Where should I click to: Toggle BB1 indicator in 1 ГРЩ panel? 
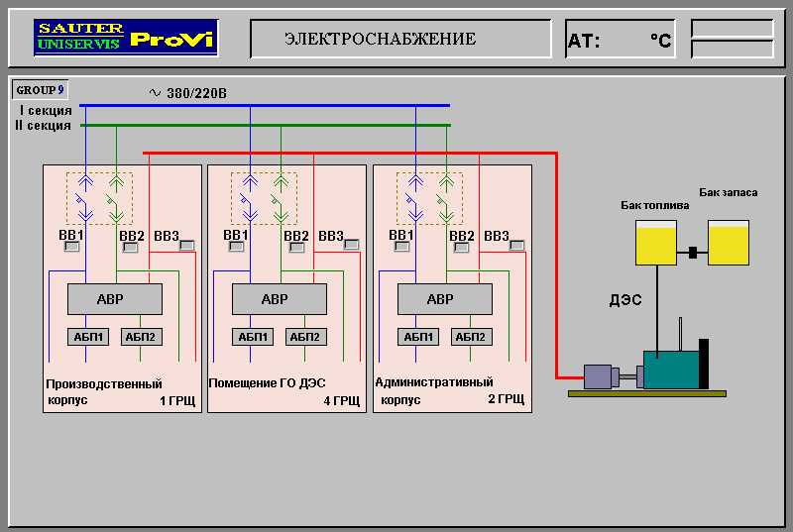(x=71, y=247)
